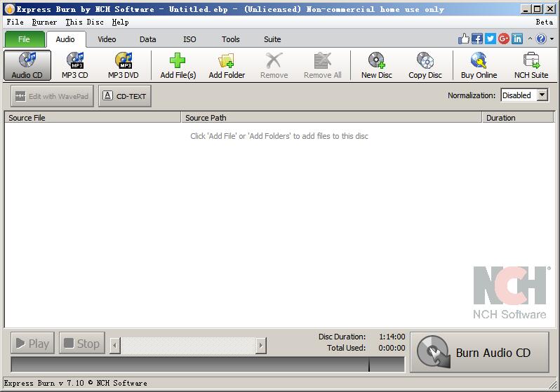Image resolution: width=560 pixels, height=392 pixels.
Task: Open the green File tab
Action: click(x=25, y=39)
